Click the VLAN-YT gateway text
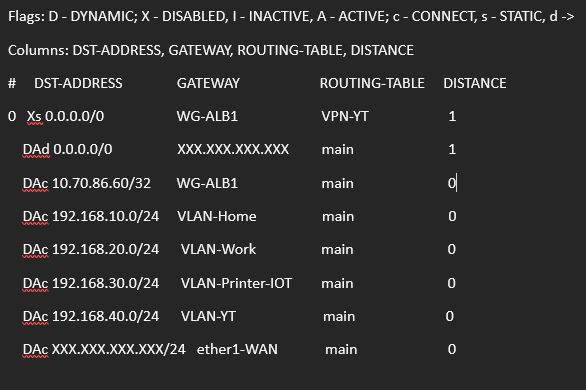Viewport: 586px width, 390px height. click(x=208, y=316)
